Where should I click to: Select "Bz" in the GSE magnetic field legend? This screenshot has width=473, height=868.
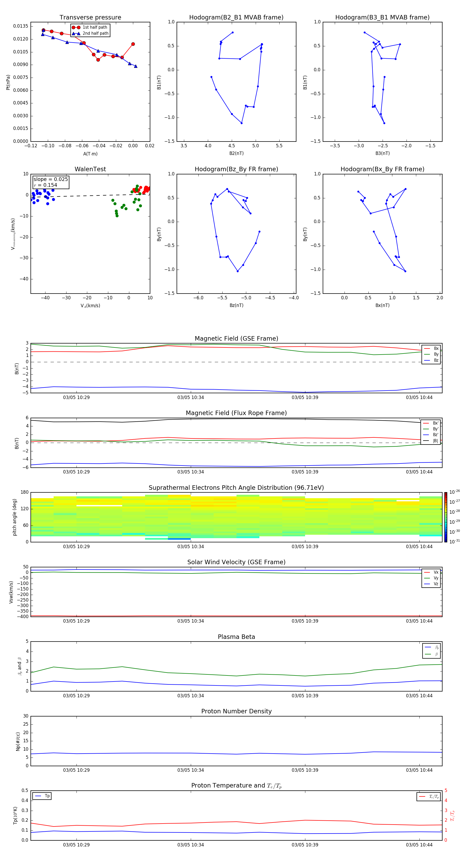[x=431, y=360]
